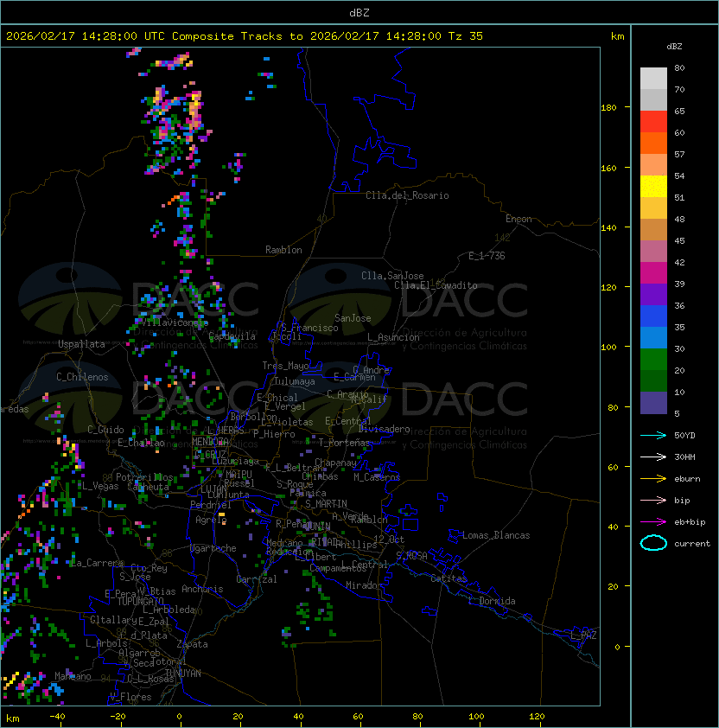Click the 'Clla.del_Rosario' map label
The width and height of the screenshot is (719, 728).
coord(407,195)
